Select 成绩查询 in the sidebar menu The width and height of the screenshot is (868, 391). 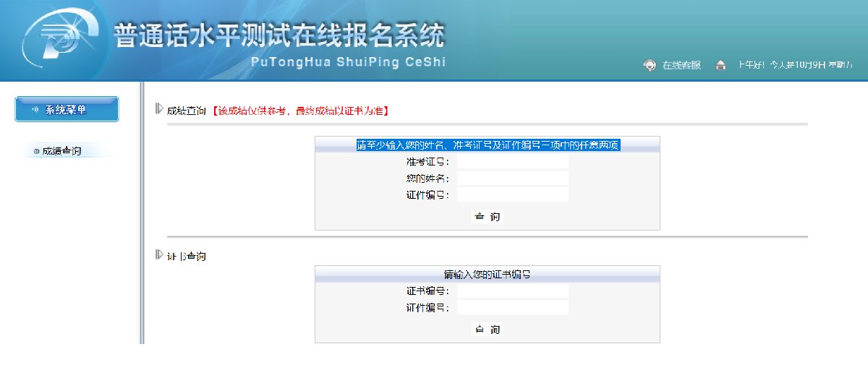tap(61, 151)
